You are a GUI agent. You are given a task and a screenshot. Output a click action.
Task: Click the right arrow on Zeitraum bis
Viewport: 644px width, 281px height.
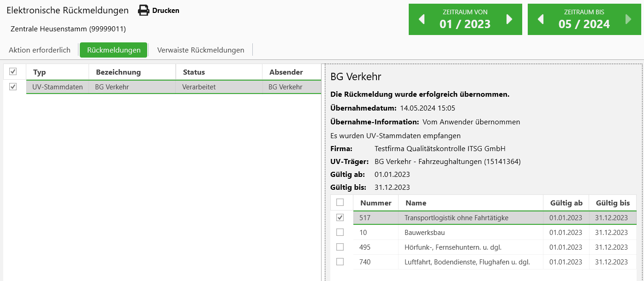pyautogui.click(x=627, y=19)
